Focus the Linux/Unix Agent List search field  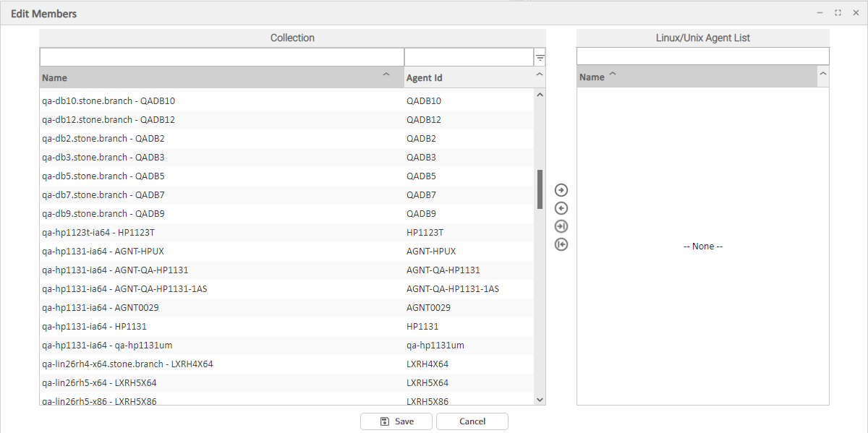(702, 56)
